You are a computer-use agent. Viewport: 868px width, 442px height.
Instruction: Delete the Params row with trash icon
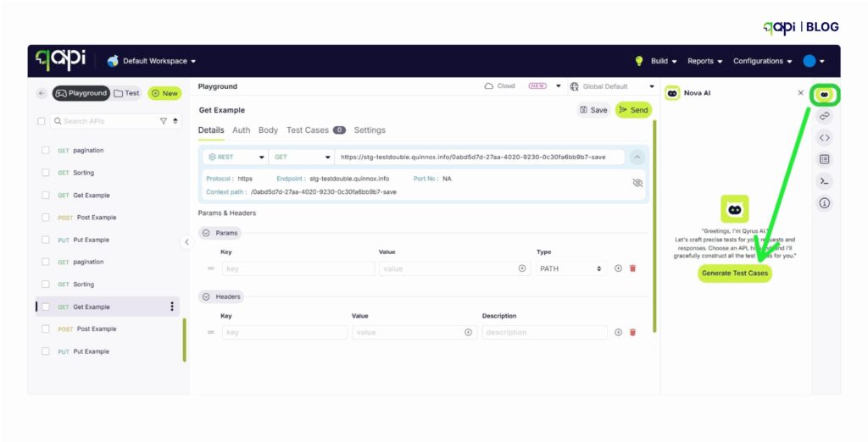click(632, 268)
